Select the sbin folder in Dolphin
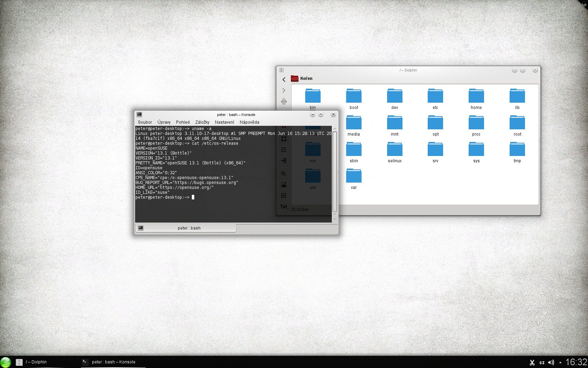588x368 pixels. point(354,152)
